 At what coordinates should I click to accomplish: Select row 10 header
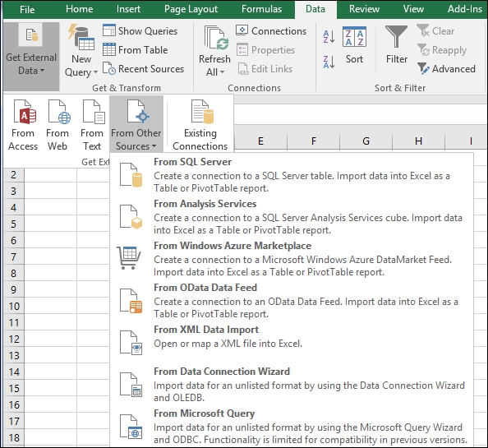click(x=14, y=306)
